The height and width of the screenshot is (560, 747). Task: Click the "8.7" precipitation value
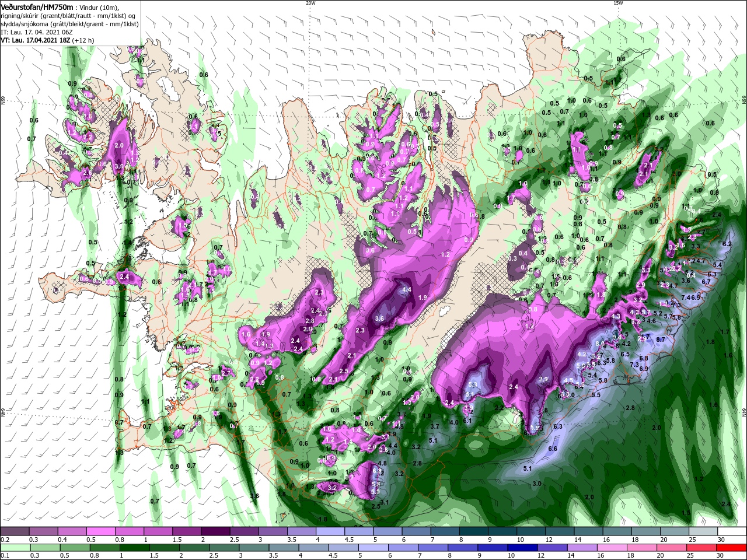point(661,339)
